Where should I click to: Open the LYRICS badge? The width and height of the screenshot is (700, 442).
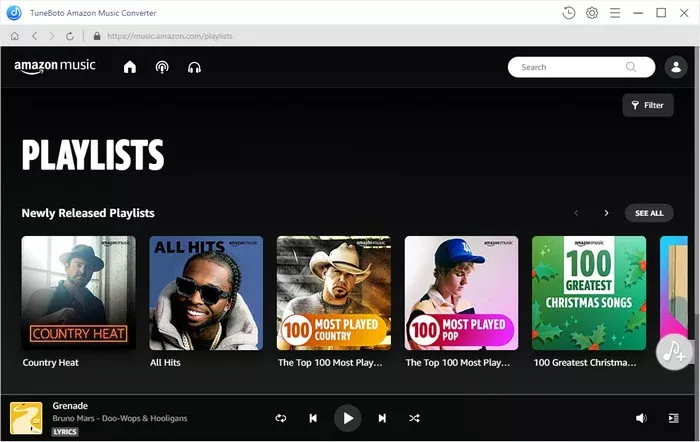[x=65, y=432]
